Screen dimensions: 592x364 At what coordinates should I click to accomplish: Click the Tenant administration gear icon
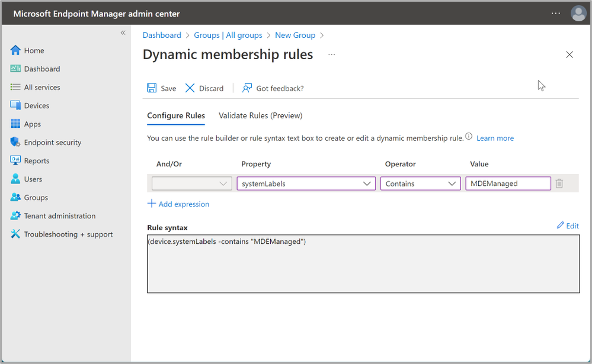15,216
